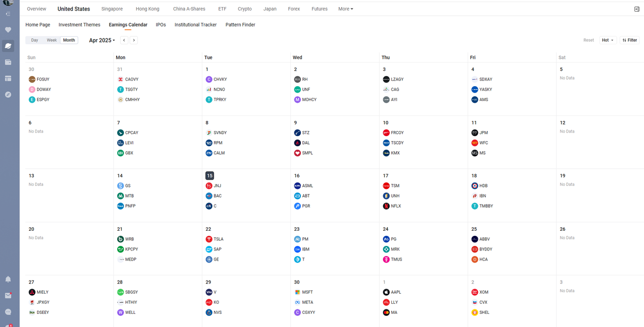Open the Hot sorting dropdown
This screenshot has width=644, height=327.
608,40
